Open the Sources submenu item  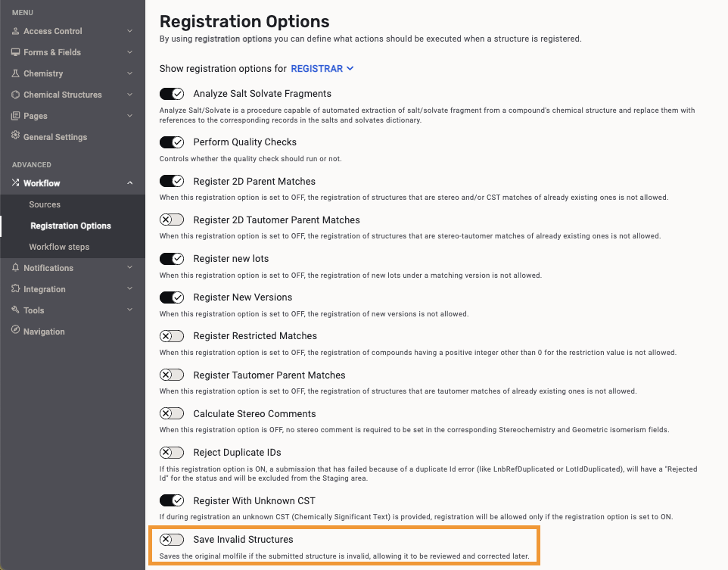[45, 204]
